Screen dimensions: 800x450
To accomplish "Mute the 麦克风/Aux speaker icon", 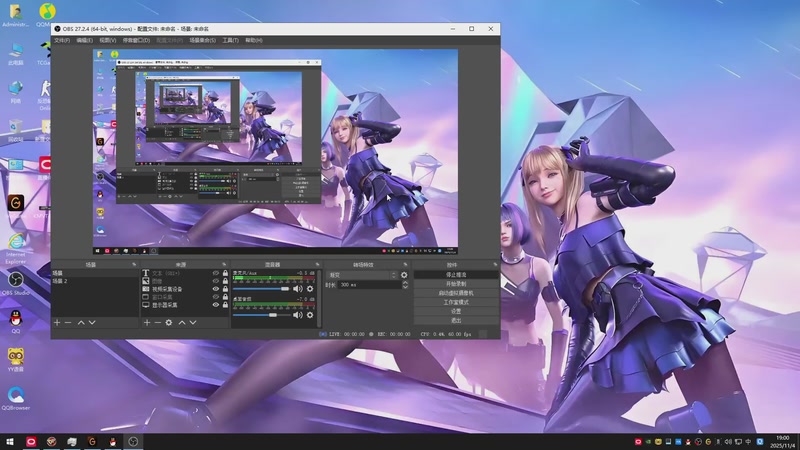I will [x=298, y=289].
